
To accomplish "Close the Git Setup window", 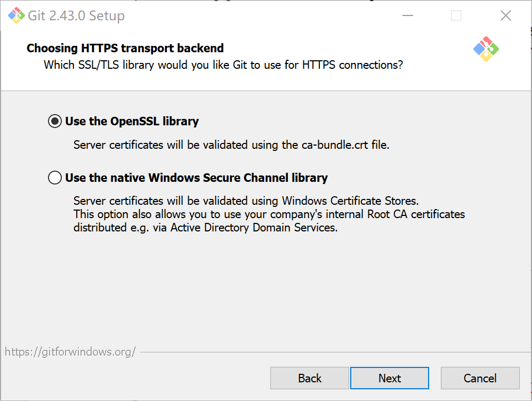I will 506,15.
